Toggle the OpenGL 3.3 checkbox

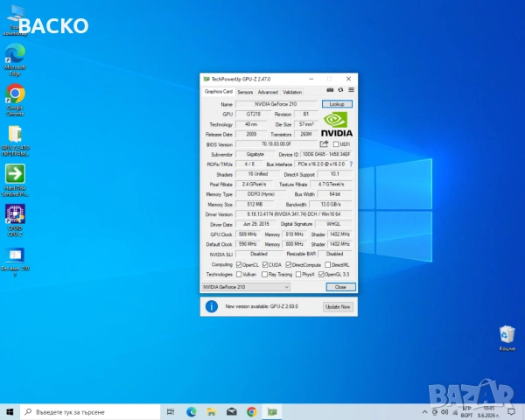(321, 274)
